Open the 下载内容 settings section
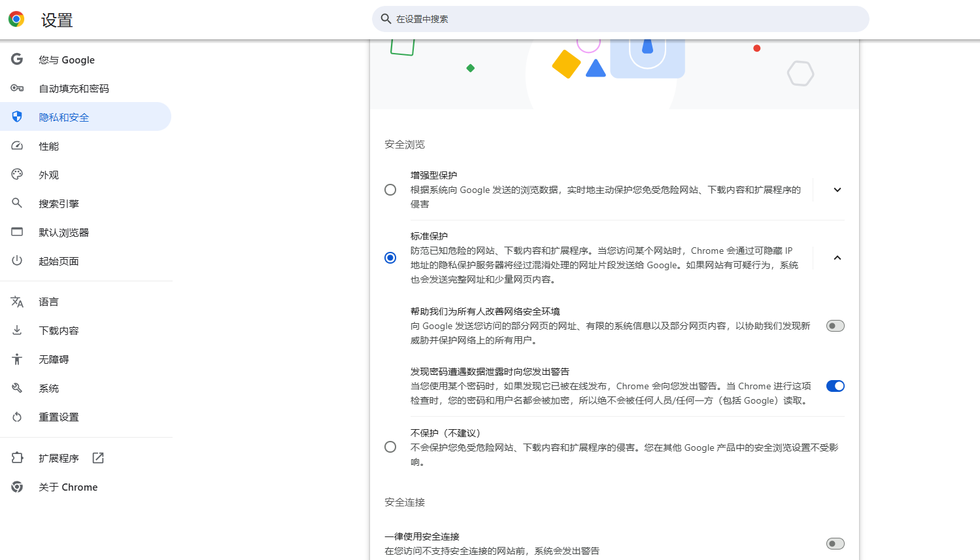Viewport: 980px width, 560px height. pyautogui.click(x=86, y=330)
